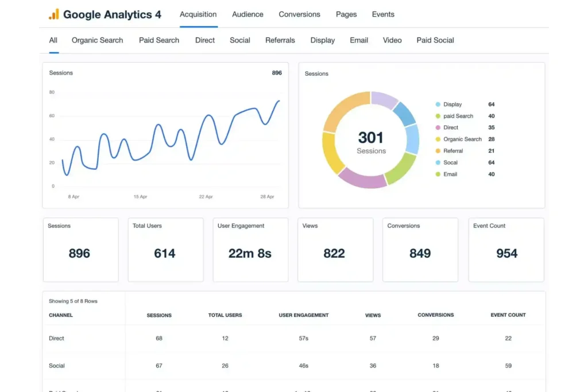This screenshot has width=588, height=392.
Task: Sort by the VIEWS column header
Action: tap(373, 315)
